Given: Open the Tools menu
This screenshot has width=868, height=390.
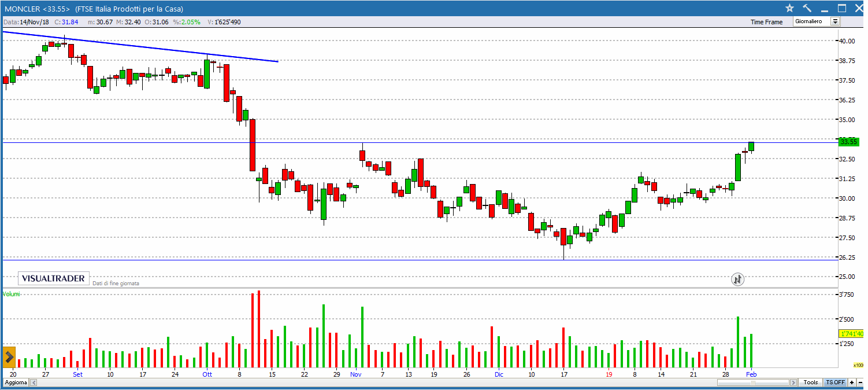Looking at the screenshot, I should (x=811, y=382).
